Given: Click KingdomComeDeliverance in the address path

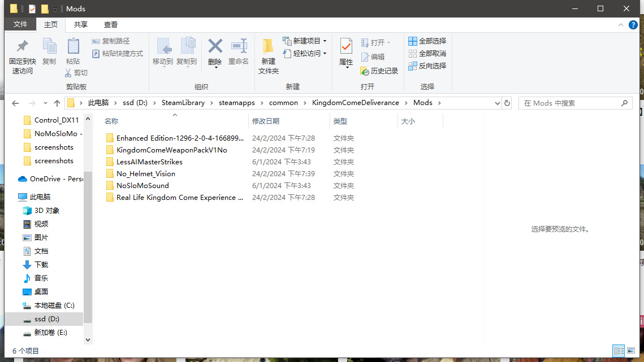Looking at the screenshot, I should pos(355,103).
